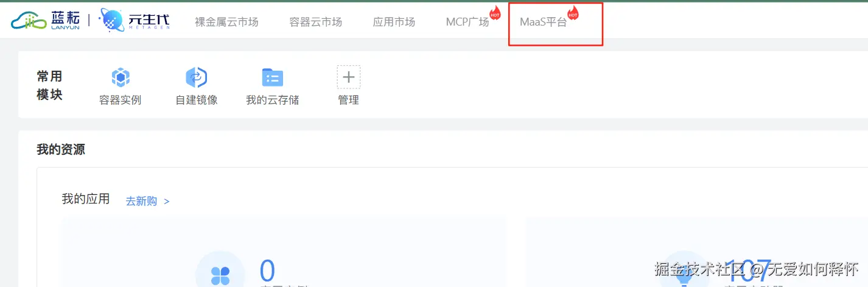Click HOT flame badge on MCP广场

495,13
